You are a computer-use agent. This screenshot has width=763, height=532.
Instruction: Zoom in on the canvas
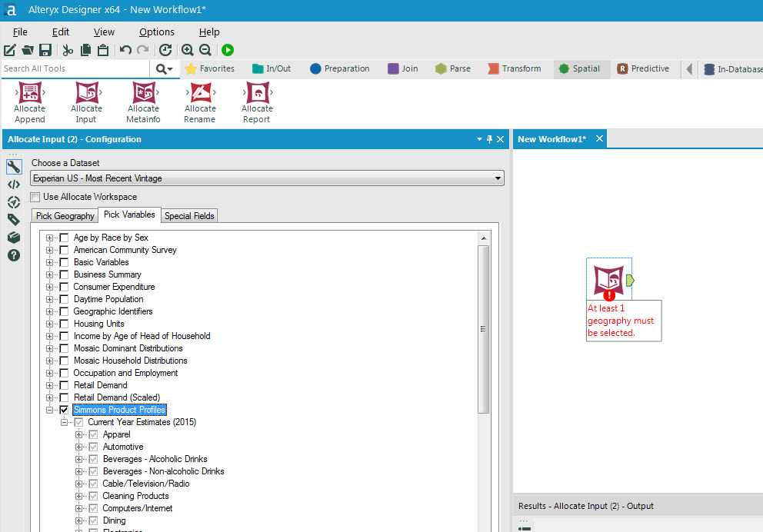coord(188,50)
